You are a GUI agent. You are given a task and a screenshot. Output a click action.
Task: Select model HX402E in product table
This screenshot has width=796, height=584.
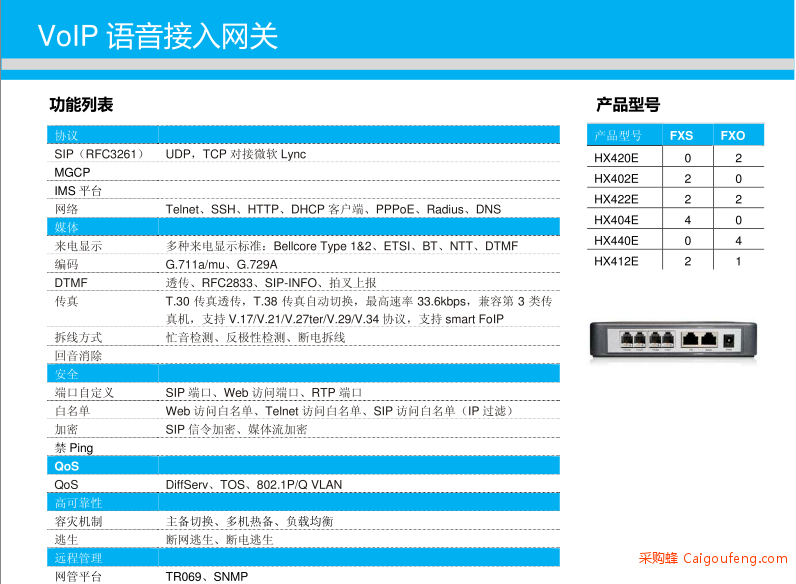(616, 179)
